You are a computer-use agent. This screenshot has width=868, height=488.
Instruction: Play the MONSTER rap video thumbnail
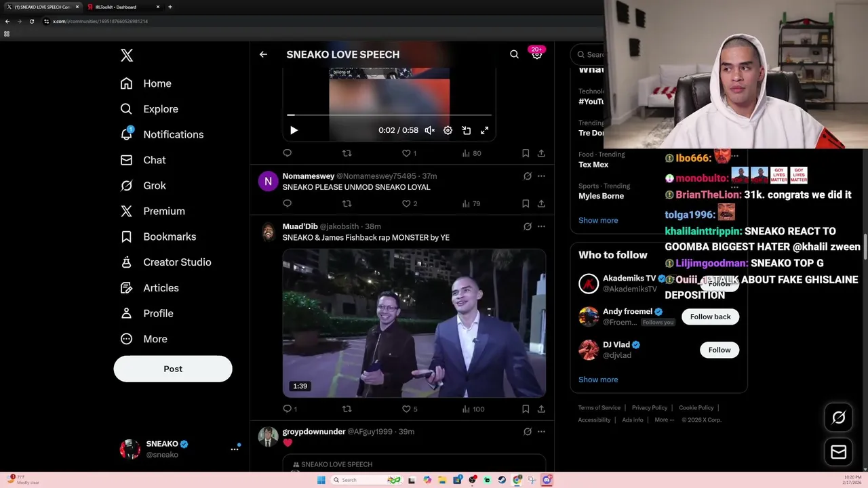(x=414, y=323)
